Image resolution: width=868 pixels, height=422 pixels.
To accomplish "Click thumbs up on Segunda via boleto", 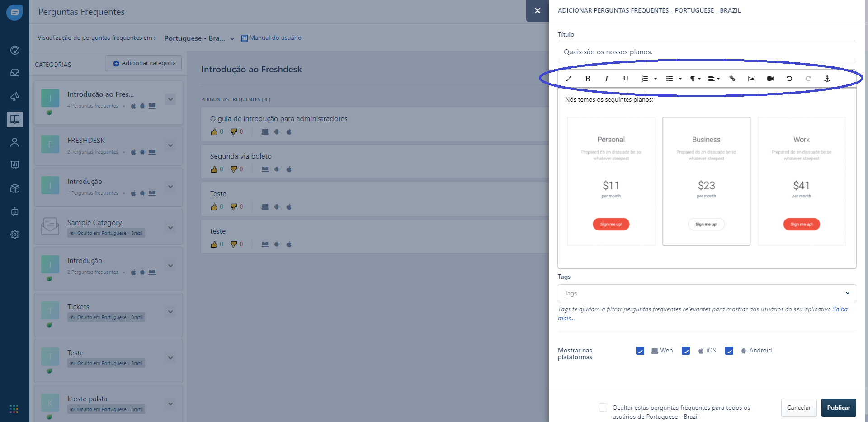I will click(x=214, y=169).
